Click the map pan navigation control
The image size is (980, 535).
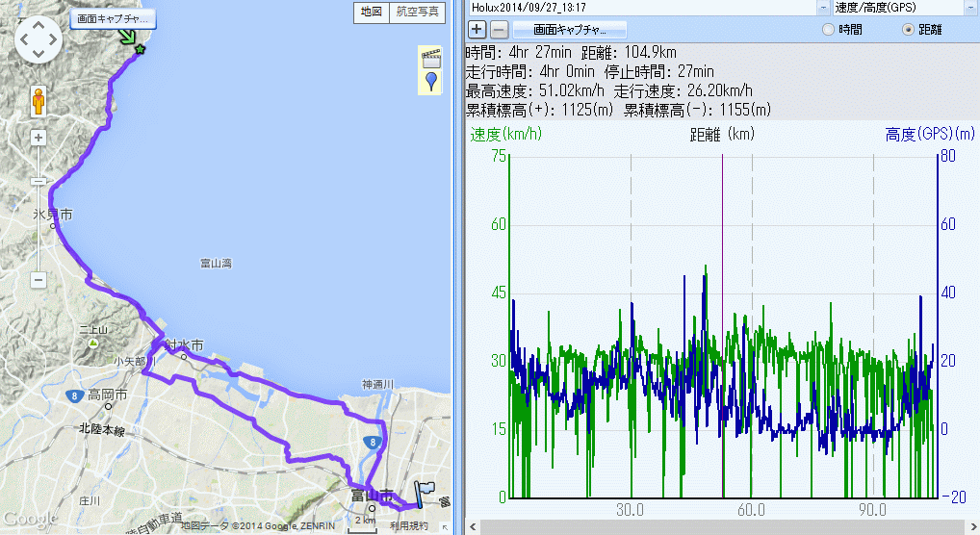(39, 41)
